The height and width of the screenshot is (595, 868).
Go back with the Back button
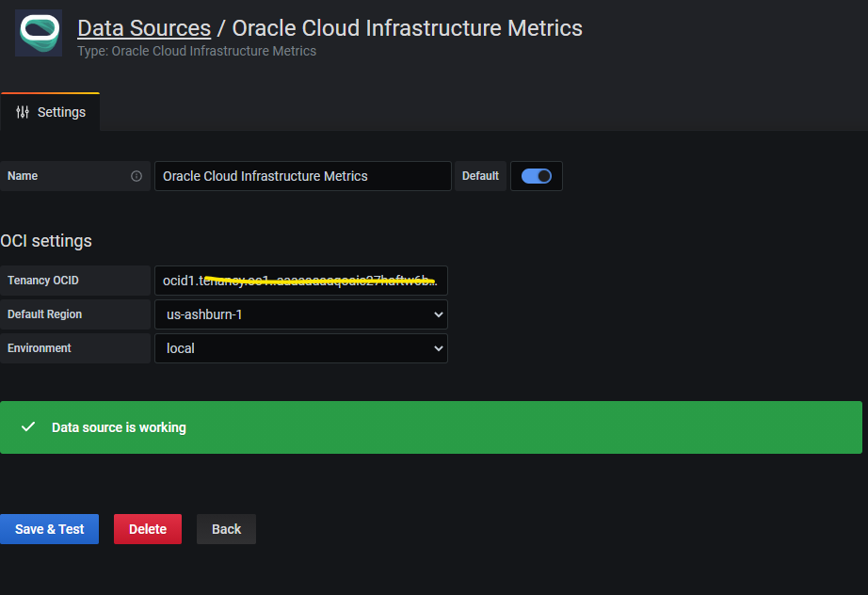(226, 529)
